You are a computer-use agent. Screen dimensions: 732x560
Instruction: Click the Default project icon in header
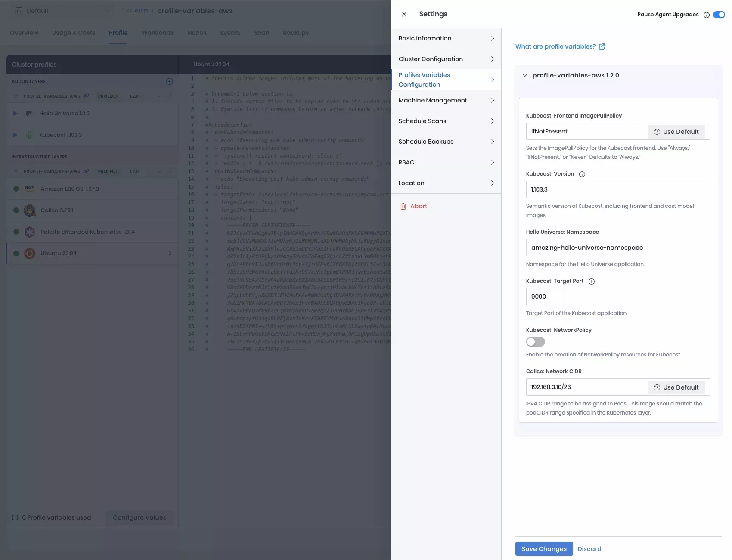point(19,11)
